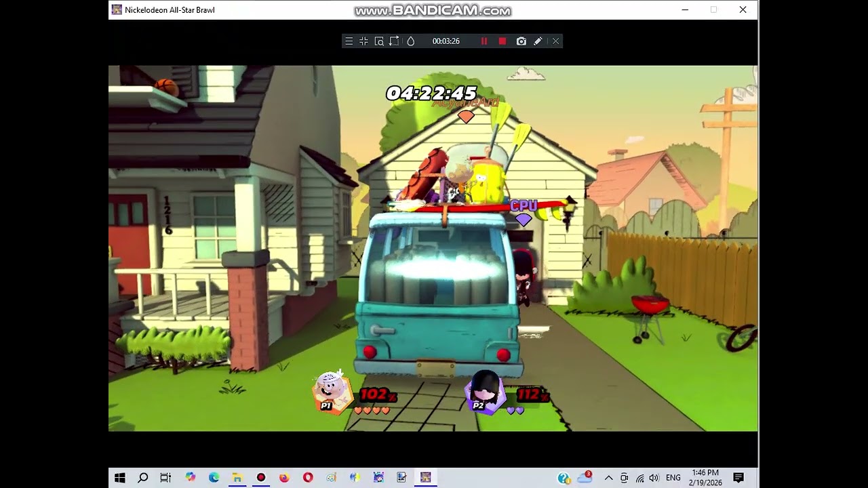Open File Explorer from the taskbar
868x488 pixels.
pyautogui.click(x=237, y=478)
